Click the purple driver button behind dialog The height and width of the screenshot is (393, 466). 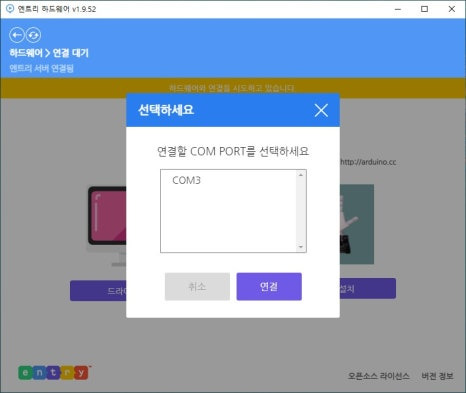pyautogui.click(x=98, y=291)
